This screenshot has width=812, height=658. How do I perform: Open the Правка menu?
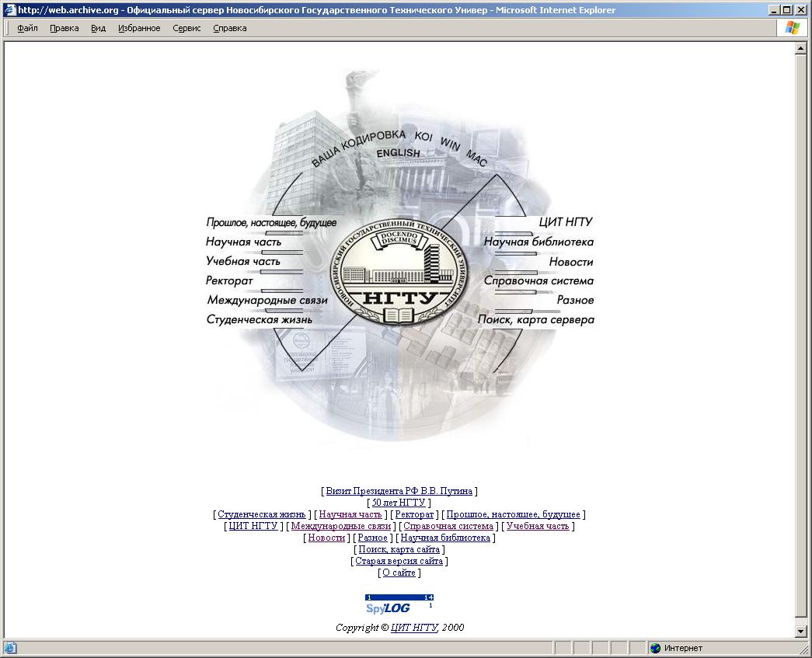pyautogui.click(x=64, y=28)
